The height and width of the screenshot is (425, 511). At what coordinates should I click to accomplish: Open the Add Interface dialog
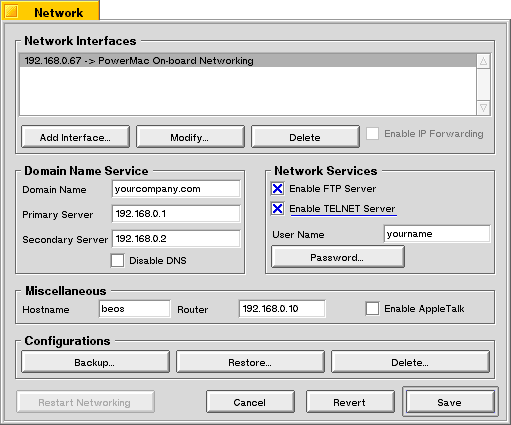(x=75, y=137)
